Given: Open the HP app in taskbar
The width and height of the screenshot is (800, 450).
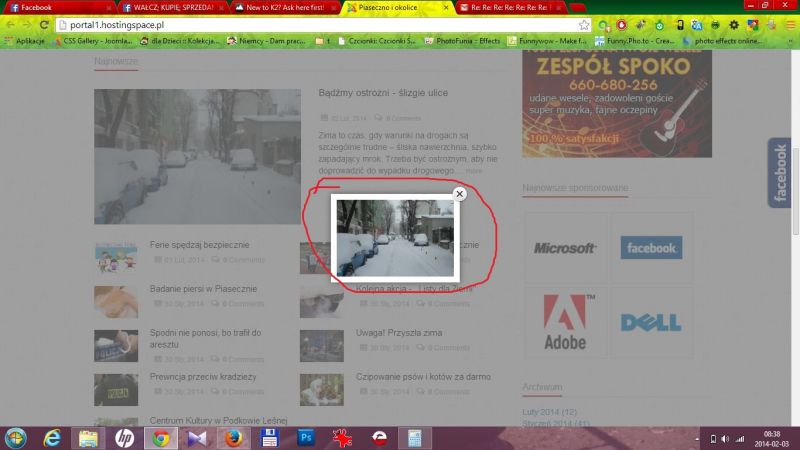Looking at the screenshot, I should 124,439.
